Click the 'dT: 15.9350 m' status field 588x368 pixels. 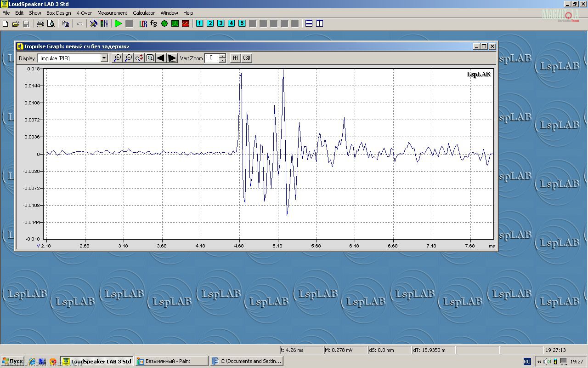coord(433,350)
